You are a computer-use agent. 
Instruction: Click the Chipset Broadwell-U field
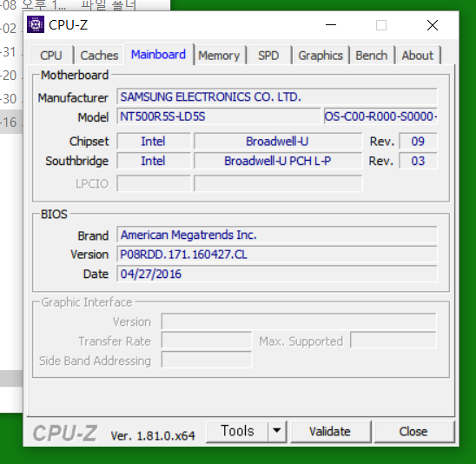pyautogui.click(x=278, y=142)
